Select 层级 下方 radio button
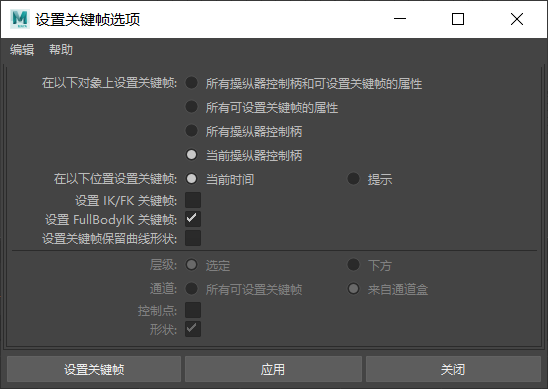Image resolution: width=548 pixels, height=389 pixels. click(353, 265)
